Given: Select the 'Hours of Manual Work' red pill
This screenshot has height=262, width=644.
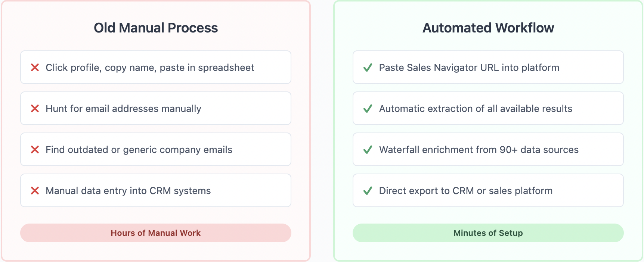Looking at the screenshot, I should pyautogui.click(x=156, y=233).
